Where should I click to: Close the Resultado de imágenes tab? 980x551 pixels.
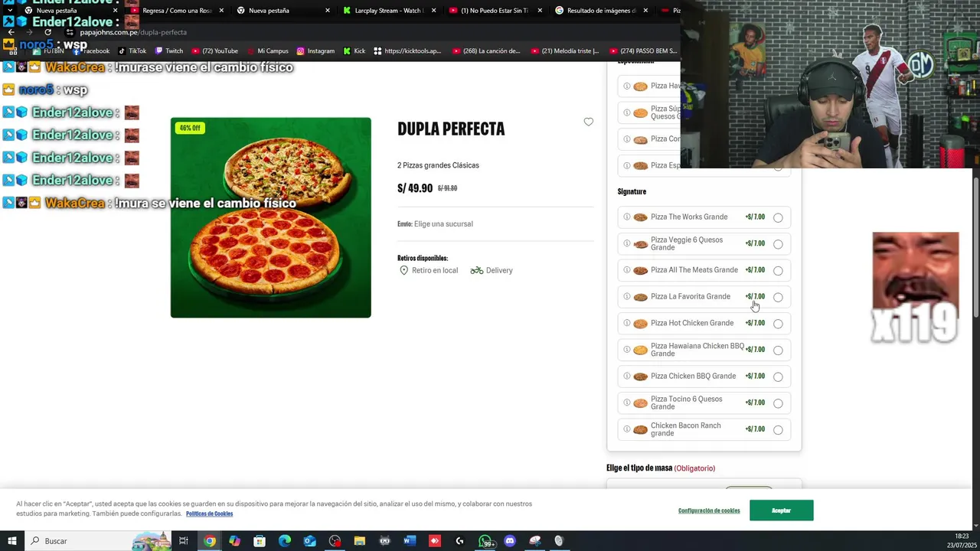point(645,11)
